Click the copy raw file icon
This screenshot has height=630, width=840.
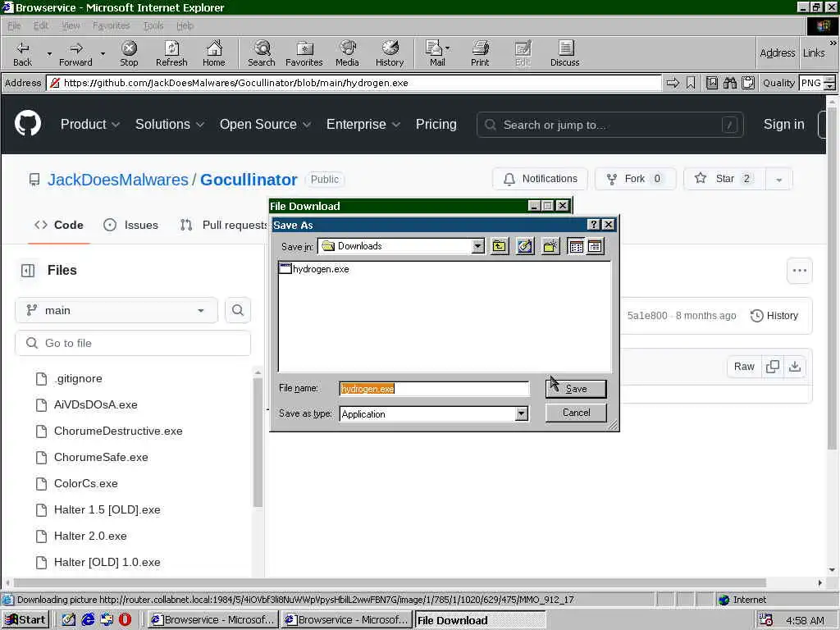773,367
